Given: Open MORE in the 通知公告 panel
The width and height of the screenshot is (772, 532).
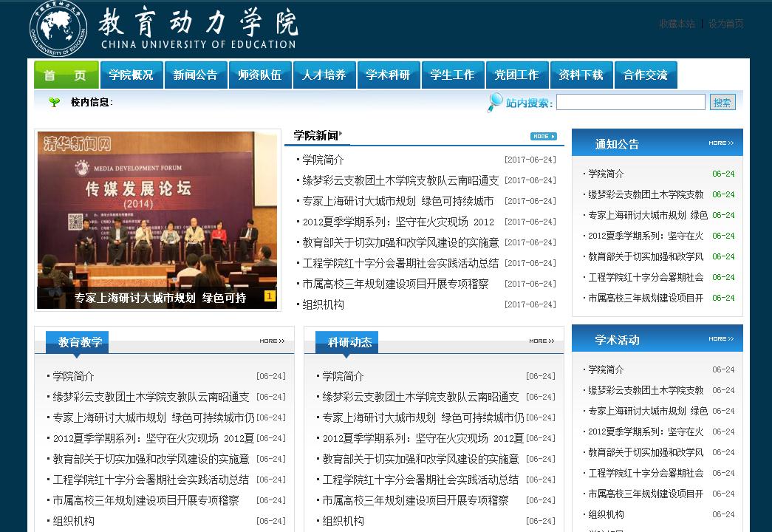Looking at the screenshot, I should click(720, 143).
